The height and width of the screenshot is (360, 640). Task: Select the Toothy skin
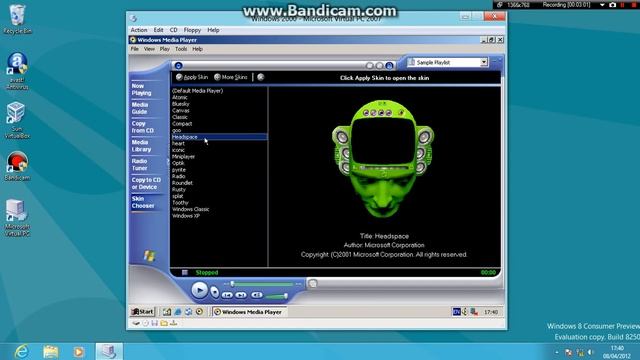tap(180, 202)
